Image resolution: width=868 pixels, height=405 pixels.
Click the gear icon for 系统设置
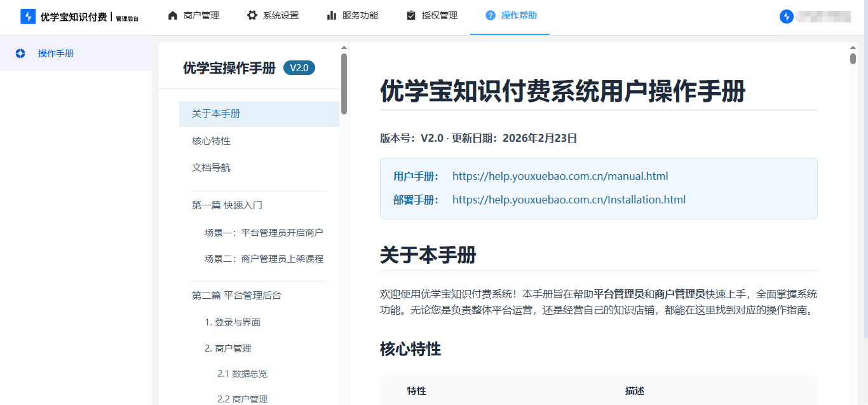[x=252, y=15]
